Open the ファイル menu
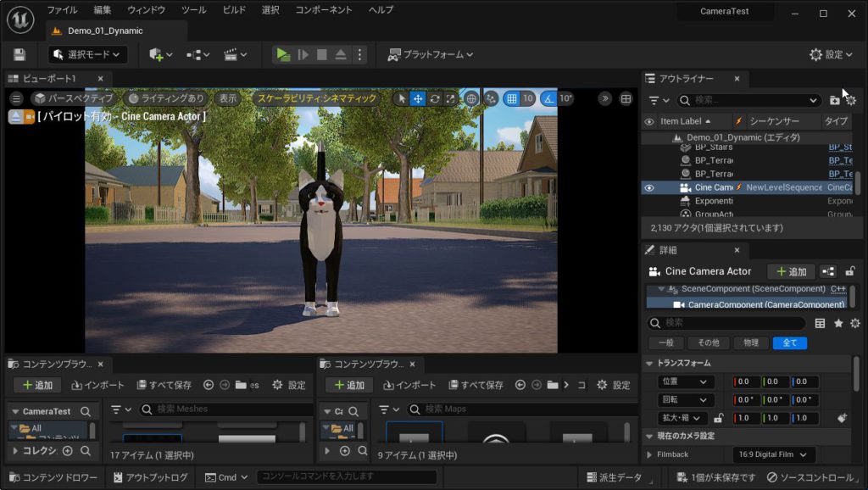The image size is (868, 490). [62, 10]
